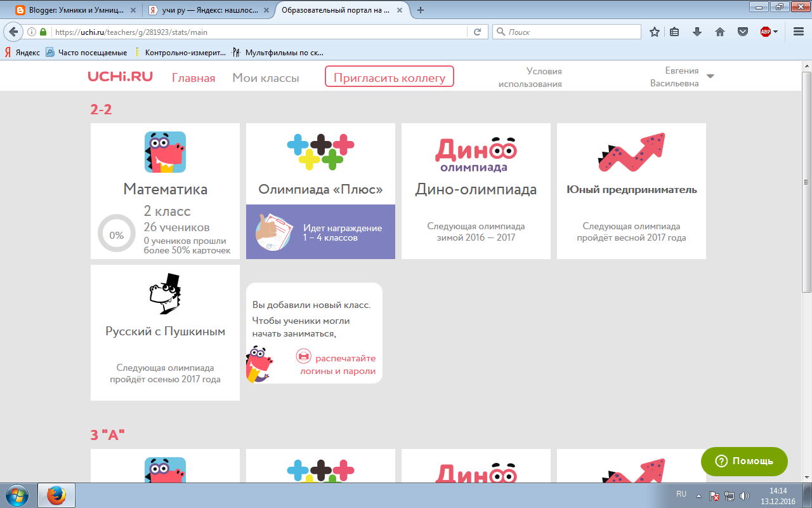Screen dimensions: 812x508
Task: Click the 3 "А" class heading
Action: [107, 435]
